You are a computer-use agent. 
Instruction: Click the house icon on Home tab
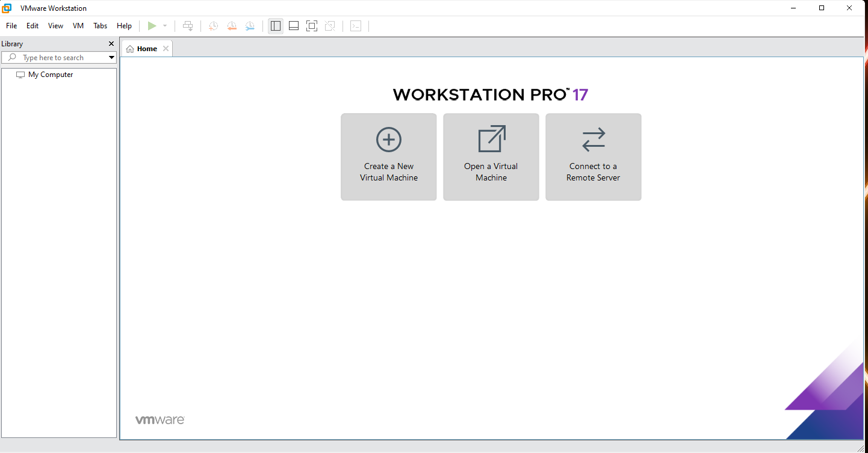tap(130, 49)
